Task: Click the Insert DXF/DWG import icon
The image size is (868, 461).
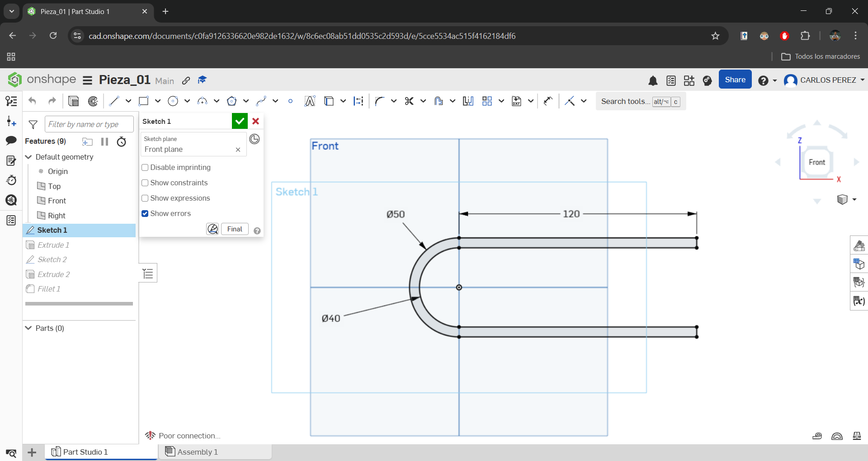Action: click(517, 101)
